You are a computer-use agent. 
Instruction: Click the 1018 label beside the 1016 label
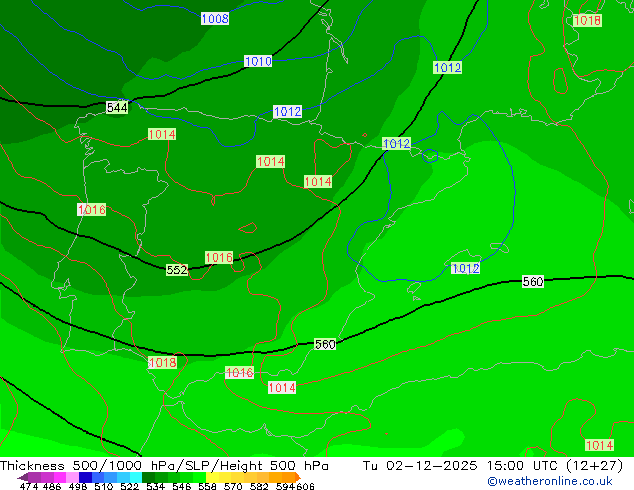(163, 362)
